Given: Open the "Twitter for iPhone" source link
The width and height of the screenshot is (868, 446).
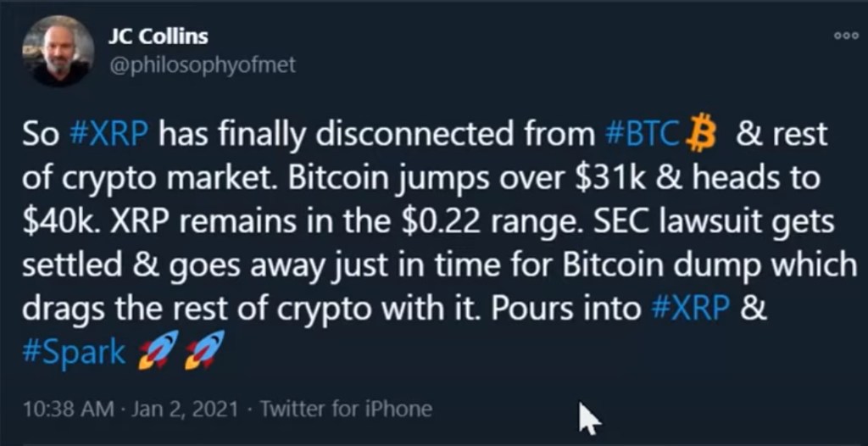Looking at the screenshot, I should tap(346, 409).
